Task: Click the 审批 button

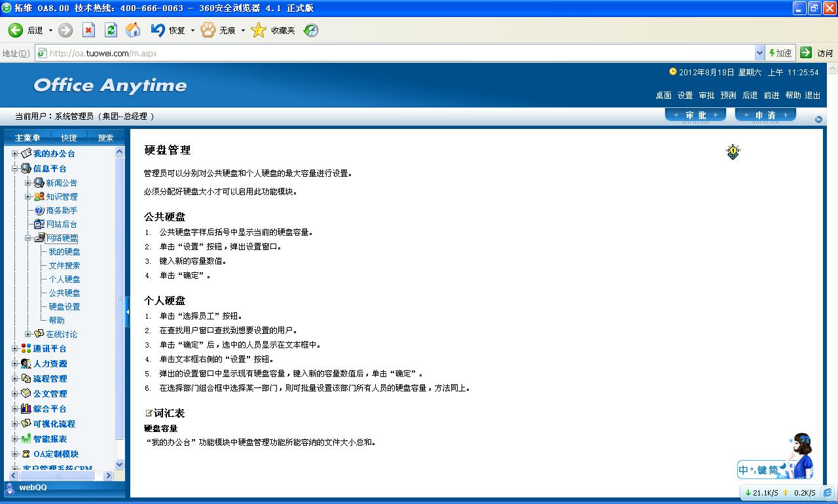Action: point(695,115)
